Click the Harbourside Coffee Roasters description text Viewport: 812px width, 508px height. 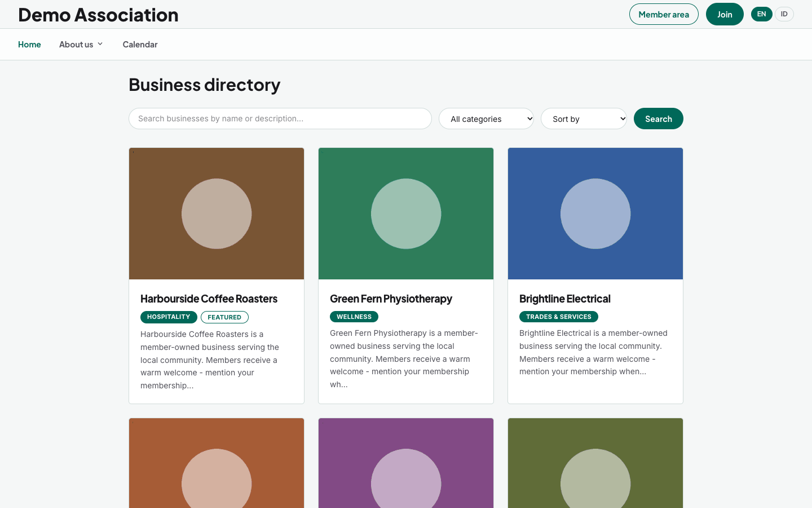[210, 360]
